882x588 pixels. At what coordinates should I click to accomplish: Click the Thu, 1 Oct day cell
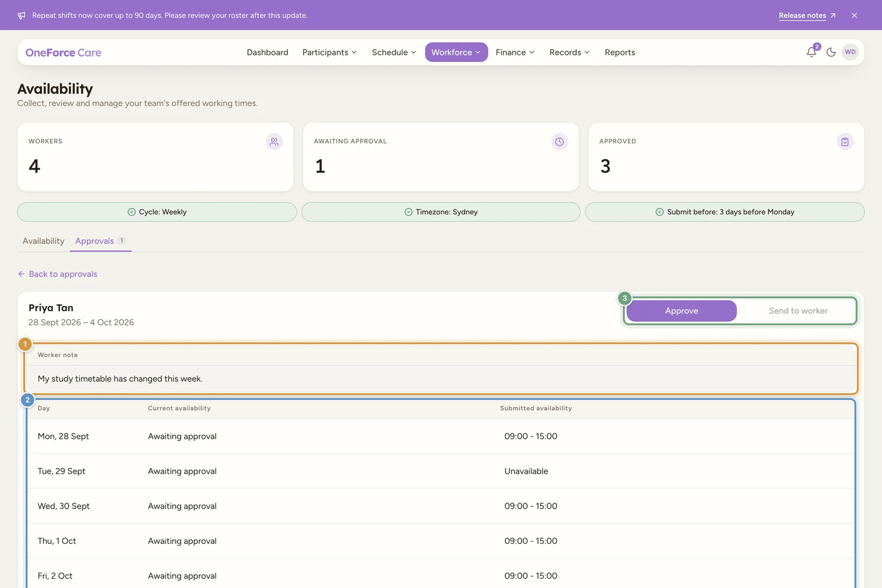[x=57, y=541]
